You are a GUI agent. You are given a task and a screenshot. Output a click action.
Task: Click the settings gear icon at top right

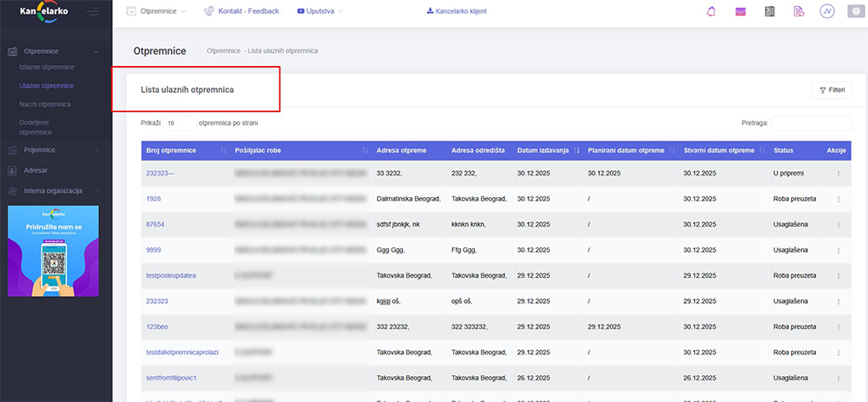(x=853, y=11)
